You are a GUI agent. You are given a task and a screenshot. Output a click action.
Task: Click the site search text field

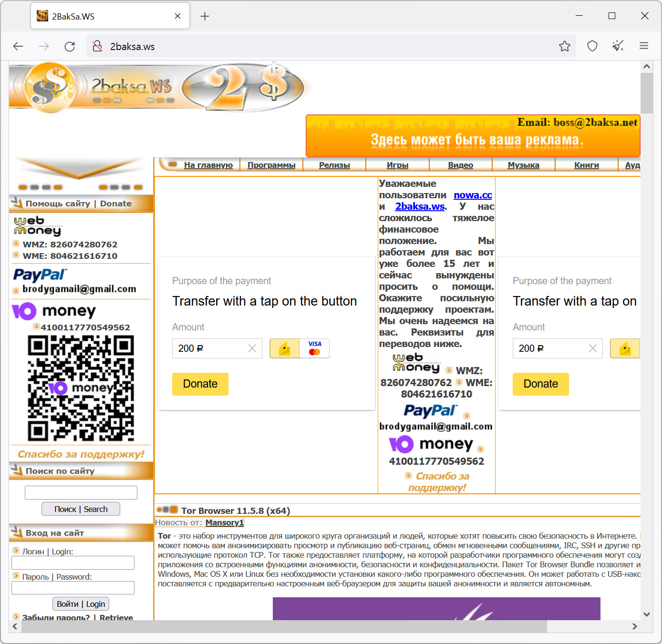point(81,492)
